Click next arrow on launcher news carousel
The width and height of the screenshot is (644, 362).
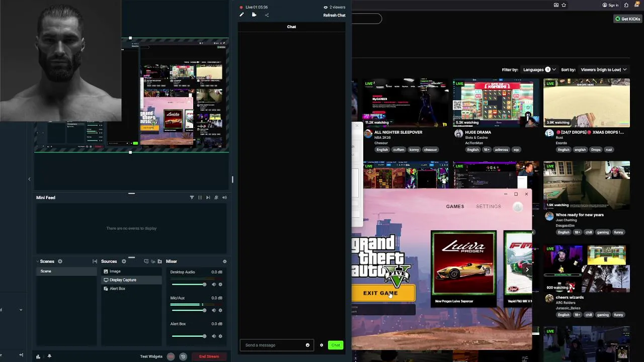point(527,269)
